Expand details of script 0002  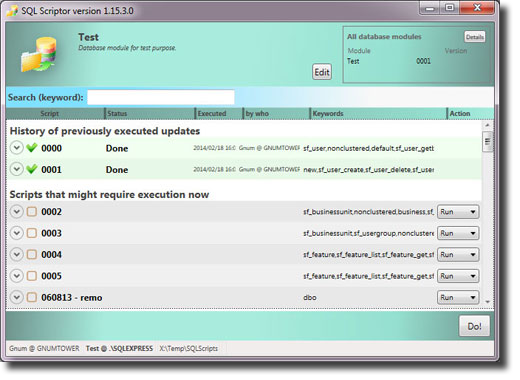[16, 212]
